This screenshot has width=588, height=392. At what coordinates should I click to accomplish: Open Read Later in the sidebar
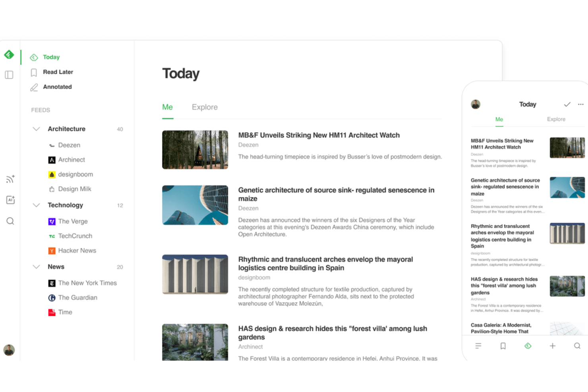(x=58, y=72)
